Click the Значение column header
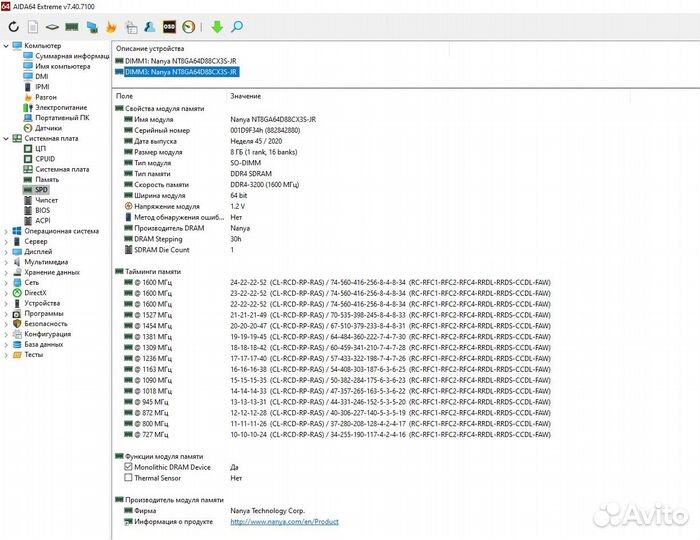700x540 pixels. [245, 95]
